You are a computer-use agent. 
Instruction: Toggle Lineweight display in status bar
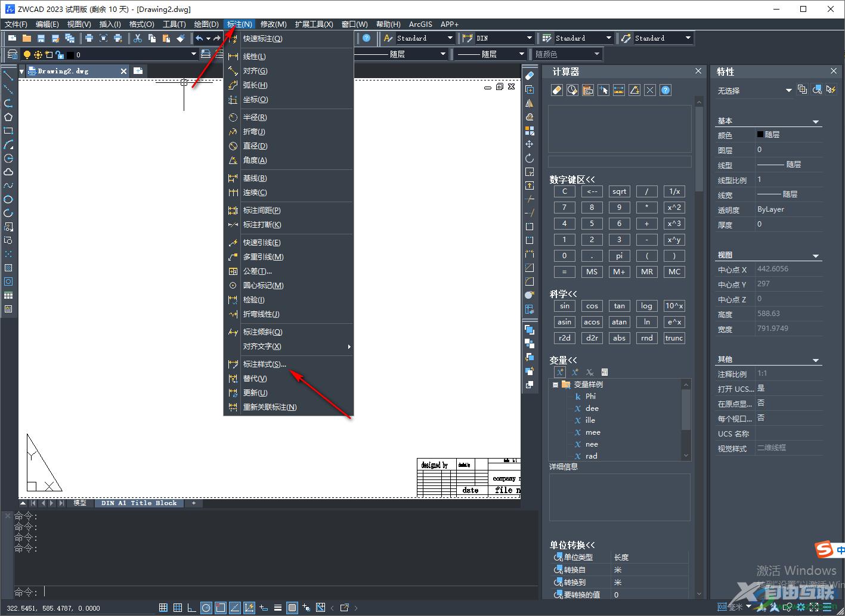pyautogui.click(x=278, y=608)
